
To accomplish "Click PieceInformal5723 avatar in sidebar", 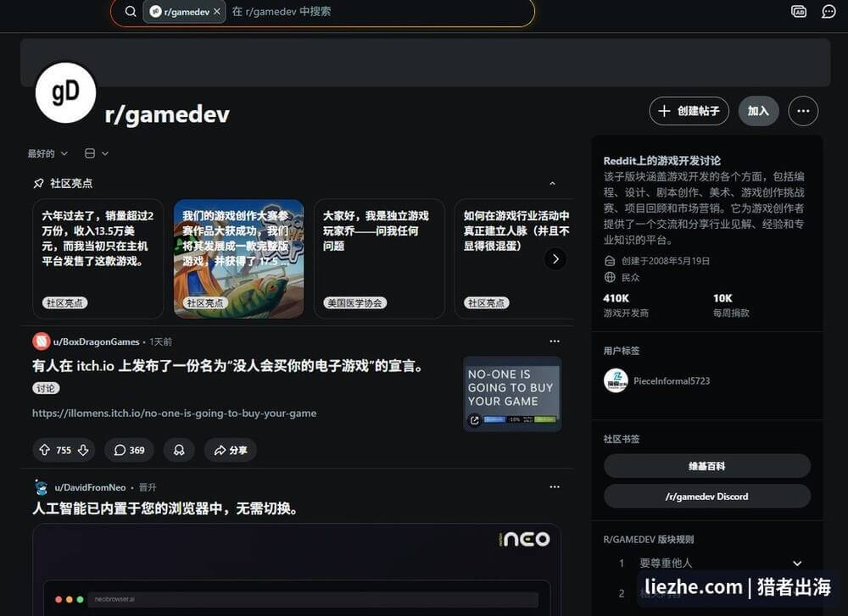I will (616, 381).
